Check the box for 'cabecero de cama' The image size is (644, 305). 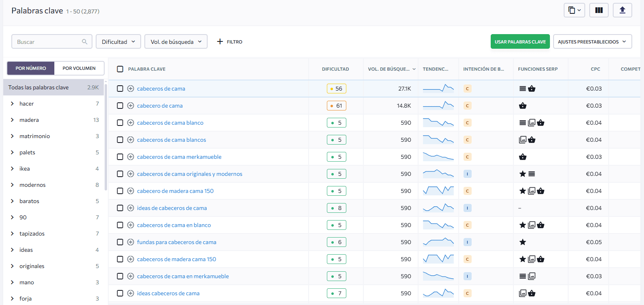point(120,106)
